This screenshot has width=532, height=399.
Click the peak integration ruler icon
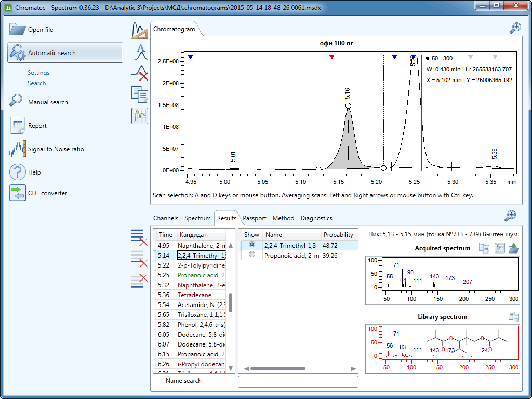coord(140,31)
